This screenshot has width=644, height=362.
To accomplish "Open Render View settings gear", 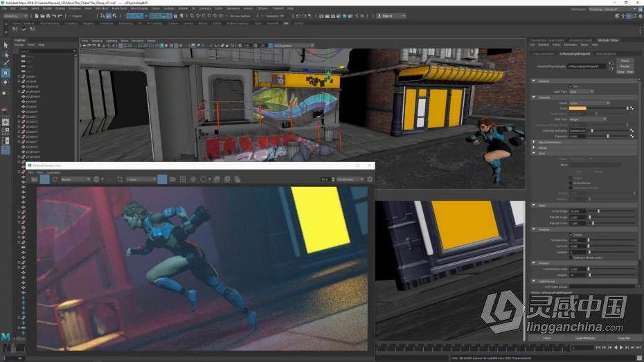I will 370,179.
